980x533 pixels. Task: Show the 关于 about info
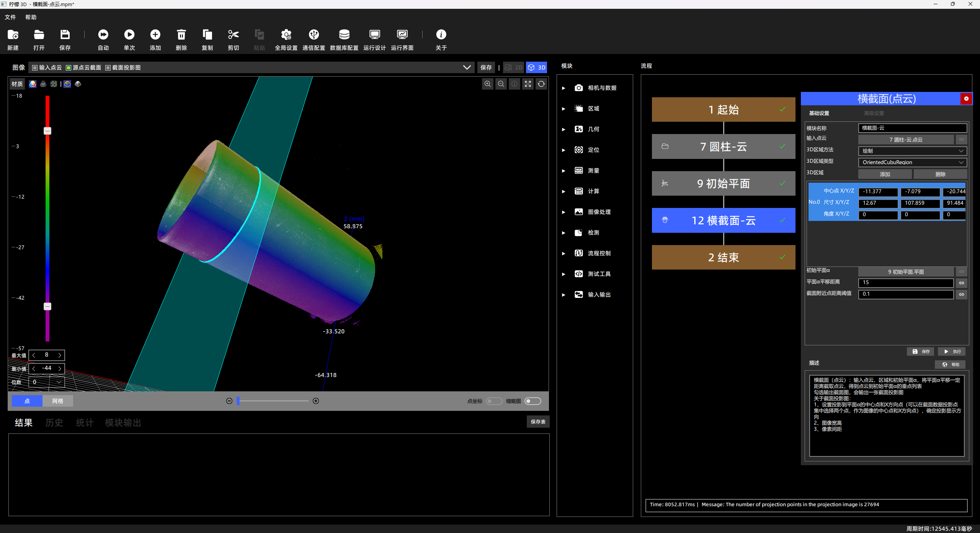[441, 40]
